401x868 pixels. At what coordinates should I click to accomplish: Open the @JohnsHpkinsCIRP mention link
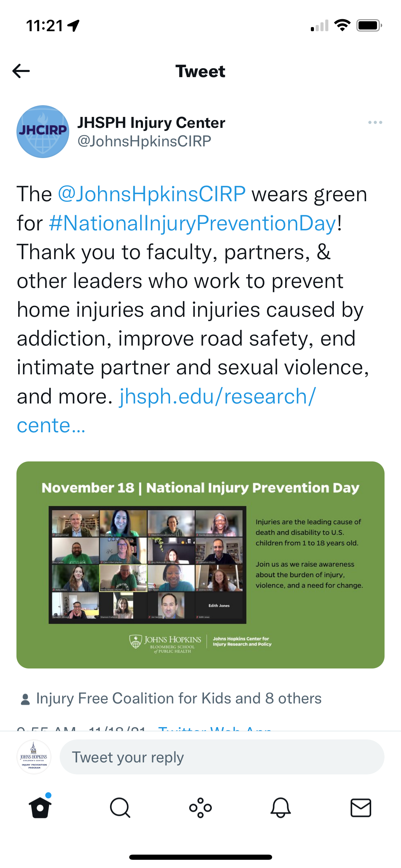coord(152,194)
